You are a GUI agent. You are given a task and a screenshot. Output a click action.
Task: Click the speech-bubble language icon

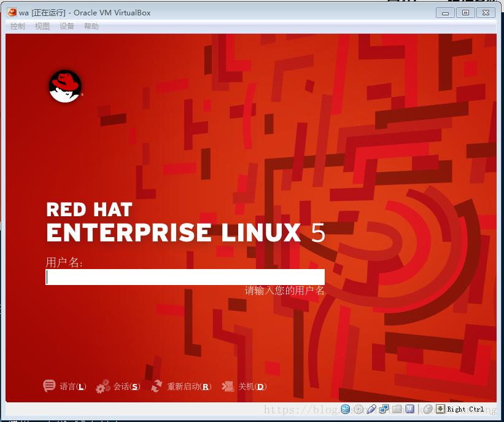(x=49, y=386)
